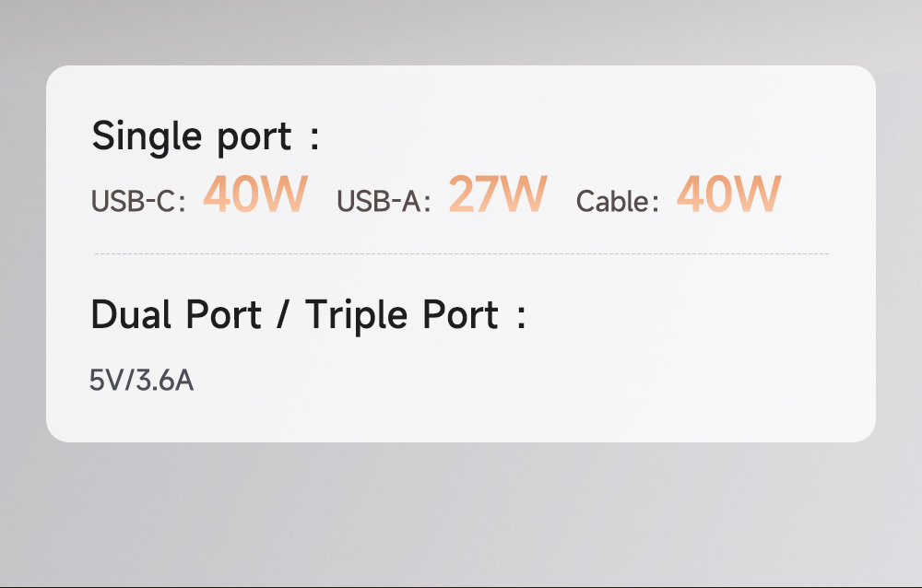Screen dimensions: 922x588
Task: Click the 40W value beside USB-C
Action: point(254,194)
